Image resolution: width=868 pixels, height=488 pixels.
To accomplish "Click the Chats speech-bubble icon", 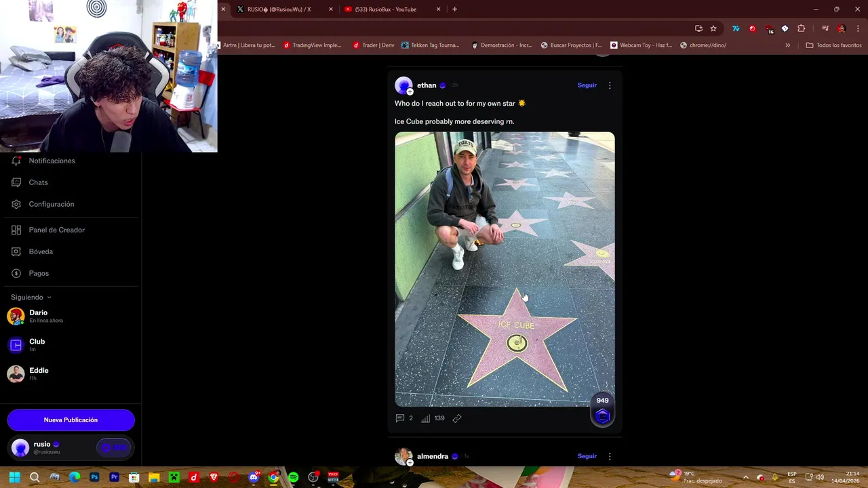I will coord(16,182).
